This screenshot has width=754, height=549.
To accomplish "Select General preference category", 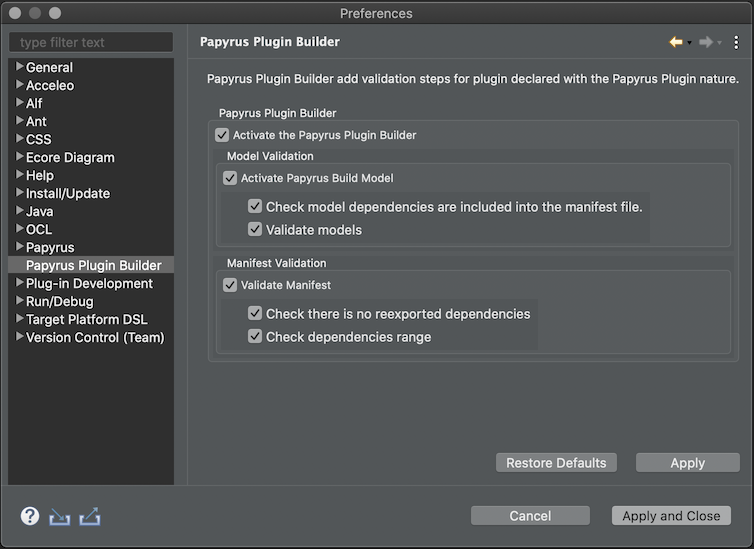I will (x=50, y=67).
